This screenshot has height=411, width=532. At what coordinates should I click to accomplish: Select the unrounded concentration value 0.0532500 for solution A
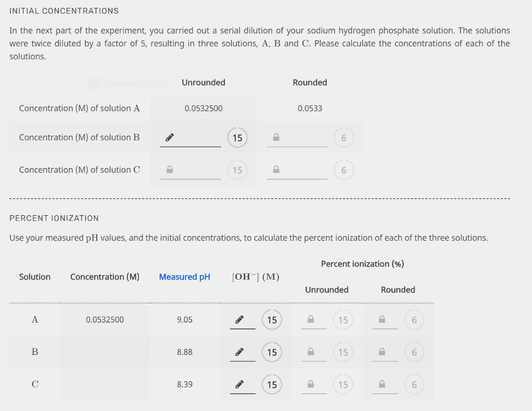click(203, 108)
